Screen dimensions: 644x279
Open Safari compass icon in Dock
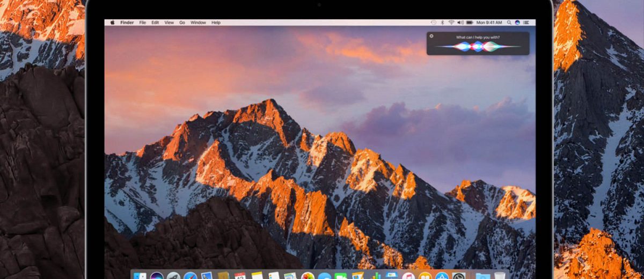pos(190,275)
